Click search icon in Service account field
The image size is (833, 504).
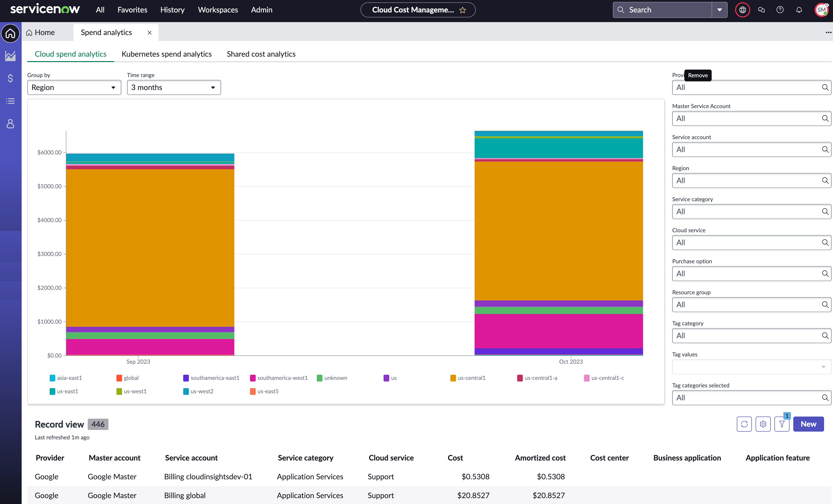coord(825,150)
